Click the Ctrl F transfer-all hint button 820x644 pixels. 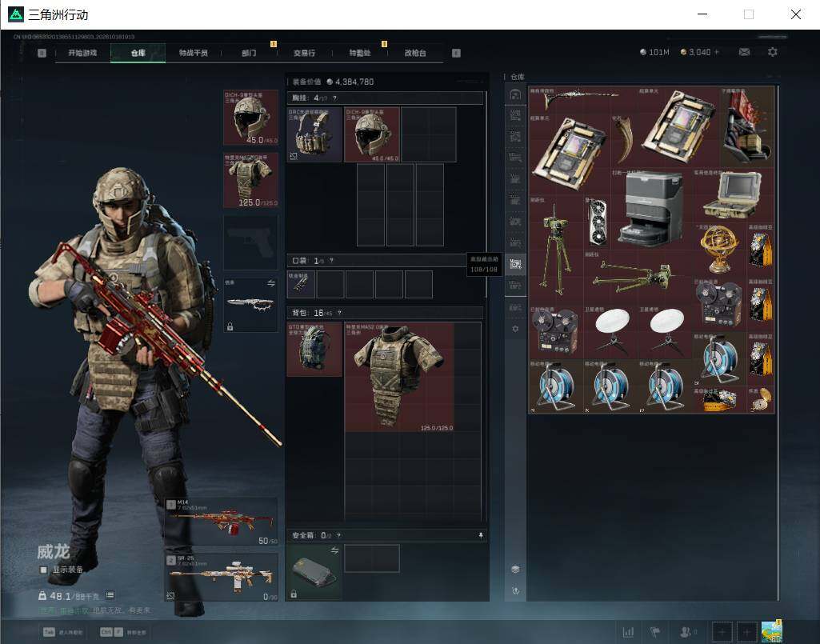[123, 633]
